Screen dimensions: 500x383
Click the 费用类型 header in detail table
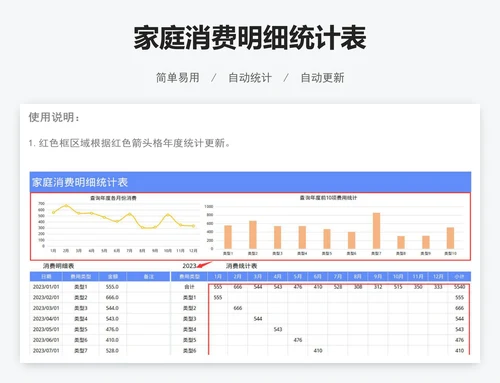(80, 276)
